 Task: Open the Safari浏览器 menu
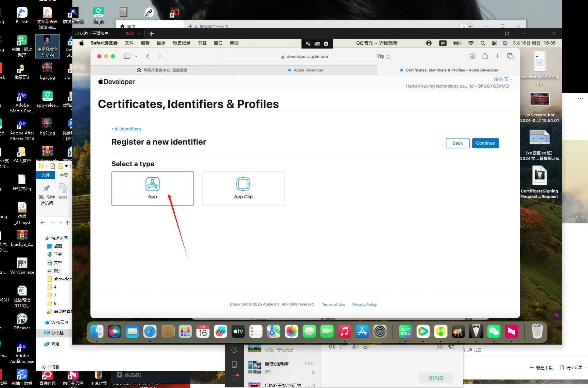104,43
